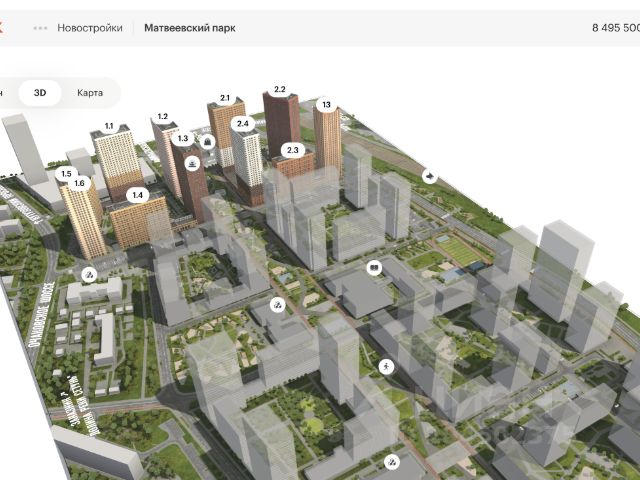Screen dimensions: 640x480
Task: Click the building 2.3 label
Action: coord(292,149)
